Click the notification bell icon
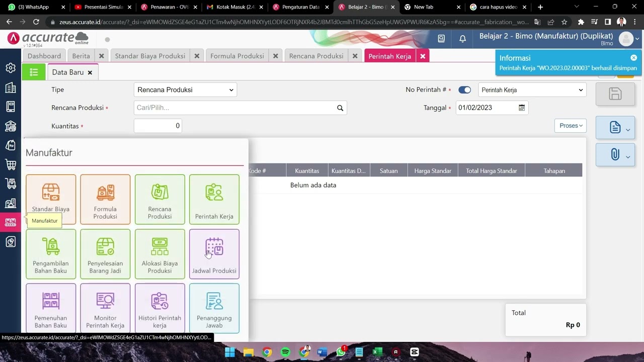The height and width of the screenshot is (362, 644). [x=462, y=39]
